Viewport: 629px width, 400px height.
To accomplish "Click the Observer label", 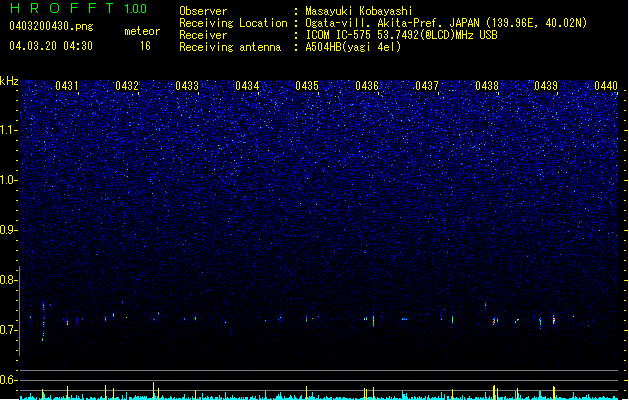I will click(x=203, y=11).
